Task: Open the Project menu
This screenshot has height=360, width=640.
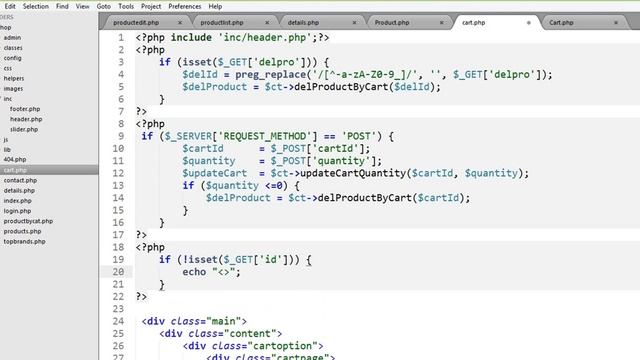Action: click(151, 7)
